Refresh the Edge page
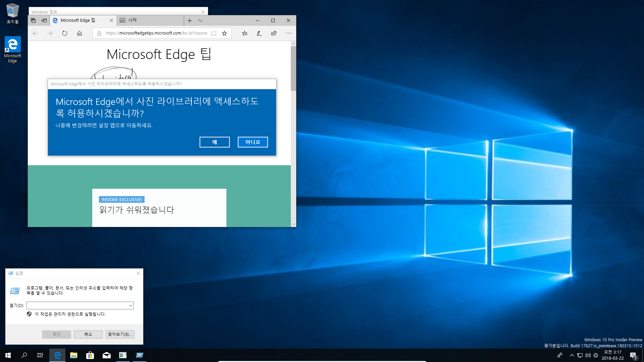 pos(65,33)
